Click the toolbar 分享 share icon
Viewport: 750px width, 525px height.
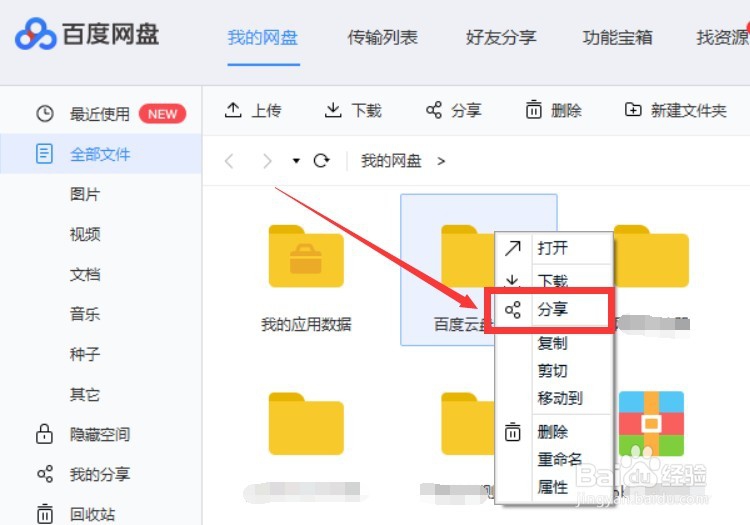pos(434,110)
